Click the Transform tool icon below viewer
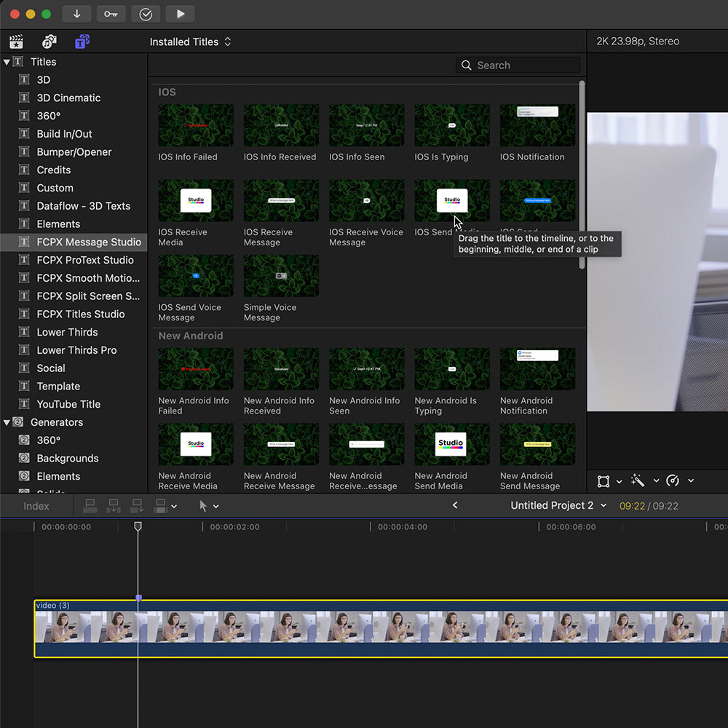 pos(604,480)
